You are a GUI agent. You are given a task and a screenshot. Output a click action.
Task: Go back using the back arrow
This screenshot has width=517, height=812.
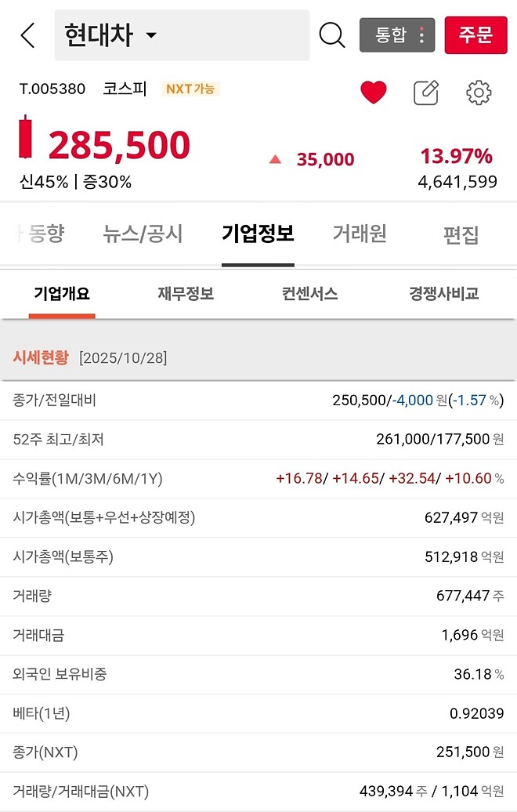(26, 34)
